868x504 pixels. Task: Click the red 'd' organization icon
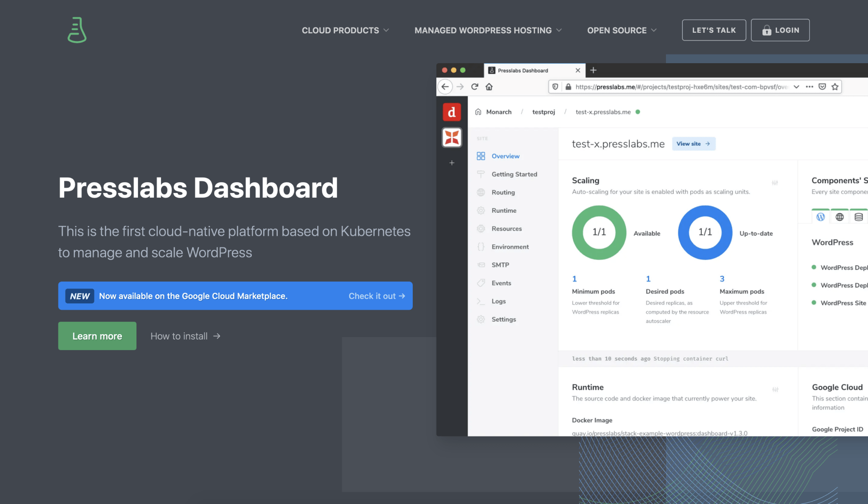pos(452,112)
